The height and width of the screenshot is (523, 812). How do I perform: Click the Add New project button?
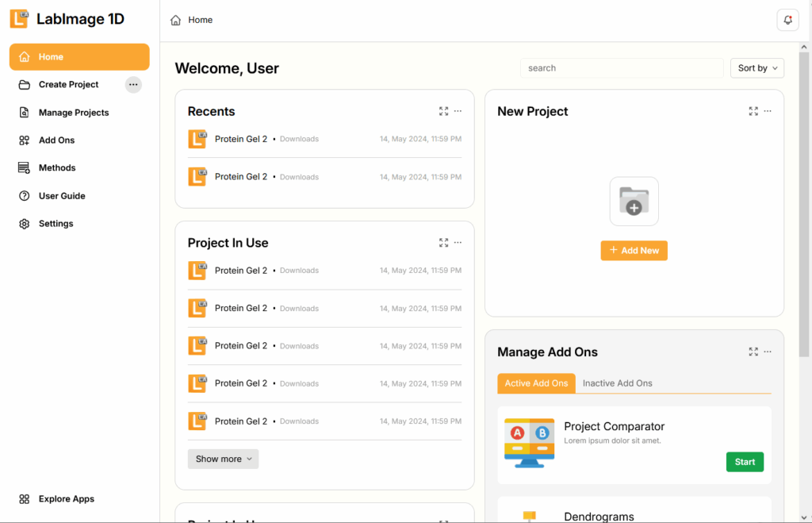coord(634,250)
